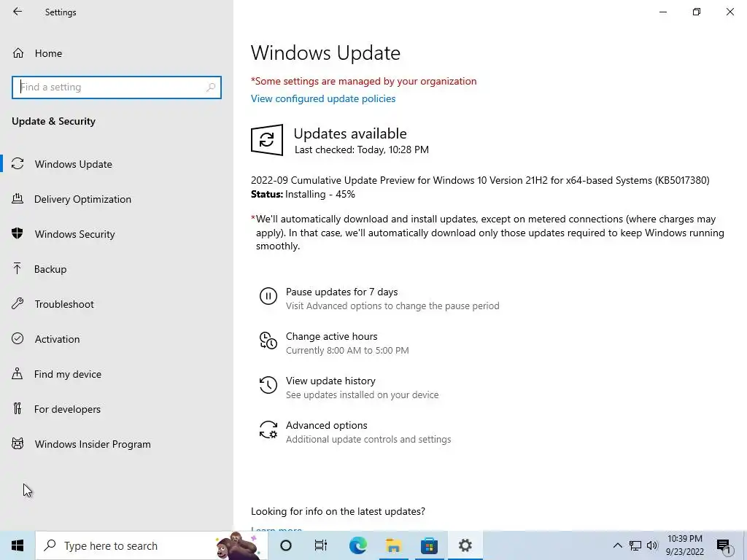Click the Activation checkmark circle icon
747x560 pixels.
18,338
